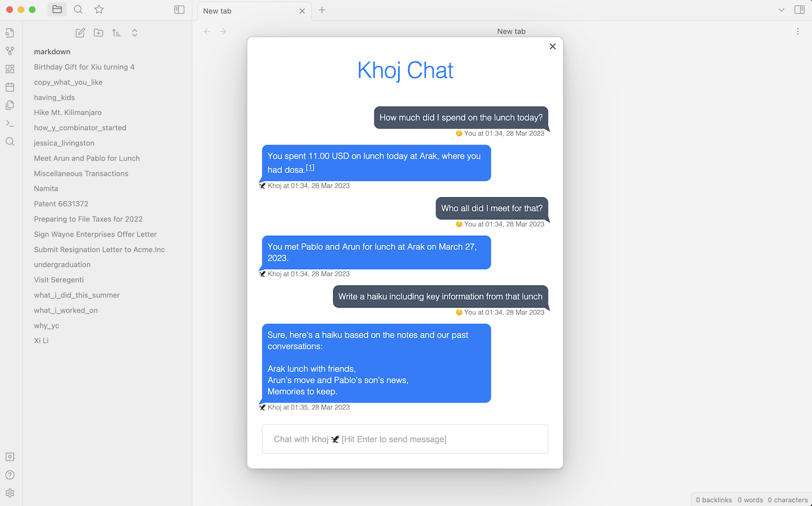Change the file sort order
The image size is (812, 506).
(117, 33)
